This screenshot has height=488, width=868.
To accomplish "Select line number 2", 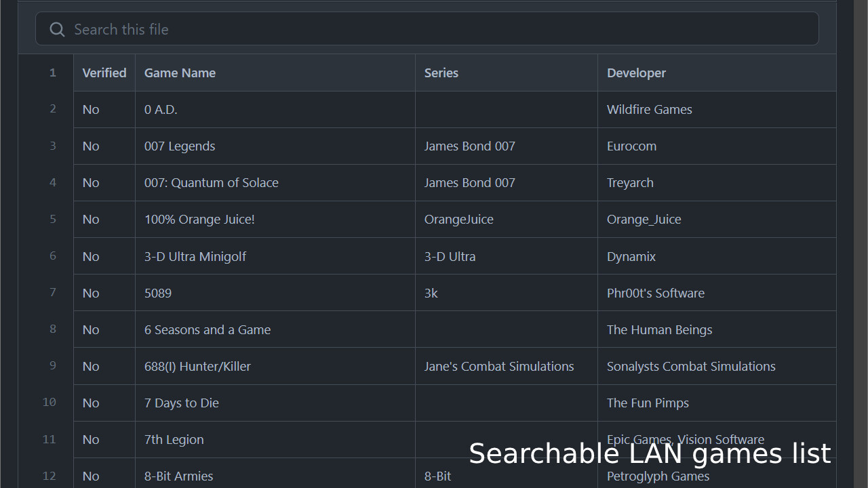I will pos(53,109).
